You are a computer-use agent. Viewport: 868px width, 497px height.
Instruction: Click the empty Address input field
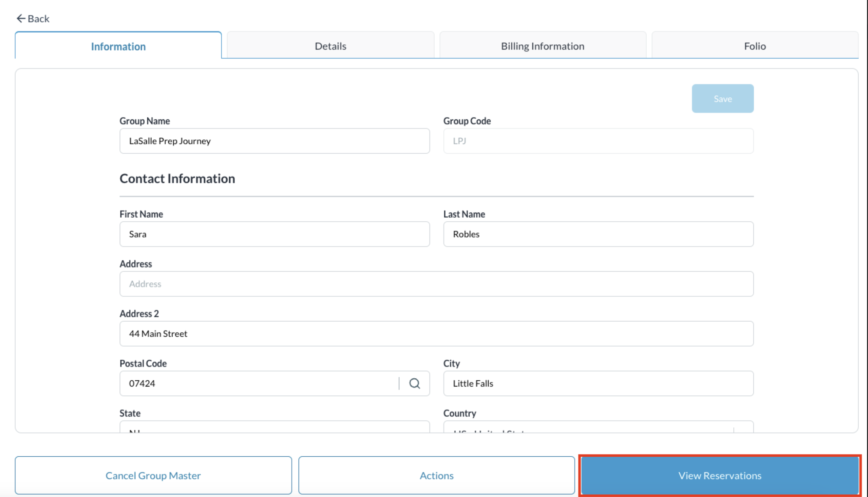coord(436,284)
